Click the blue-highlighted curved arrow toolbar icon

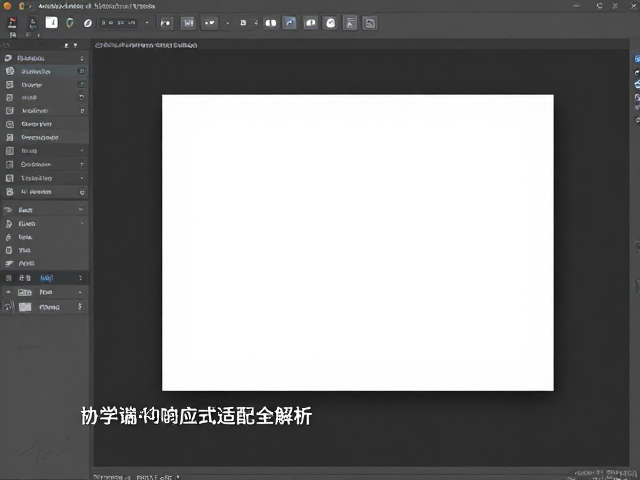point(289,23)
